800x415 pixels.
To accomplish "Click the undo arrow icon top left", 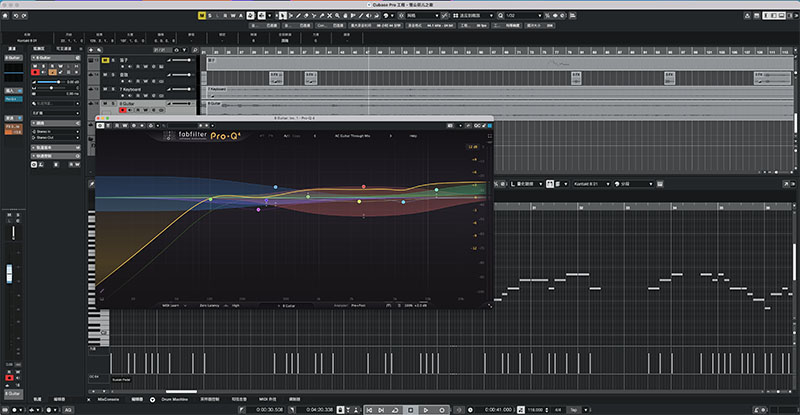I will (x=16, y=15).
